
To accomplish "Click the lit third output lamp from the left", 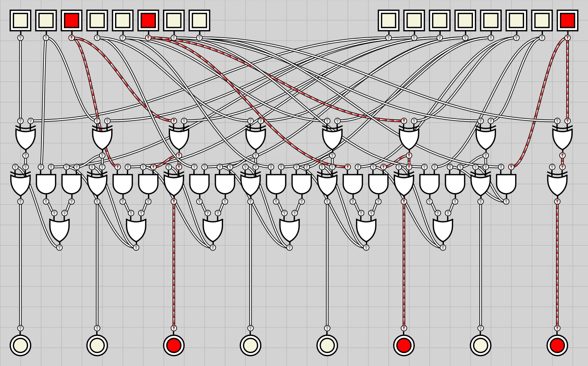I will (x=174, y=345).
